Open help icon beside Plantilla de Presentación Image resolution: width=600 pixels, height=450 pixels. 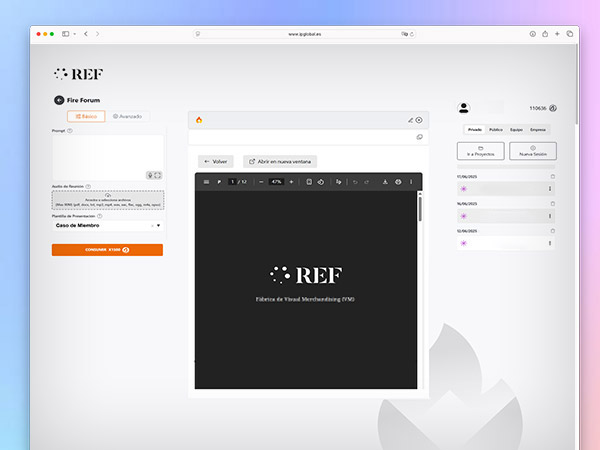click(x=100, y=216)
